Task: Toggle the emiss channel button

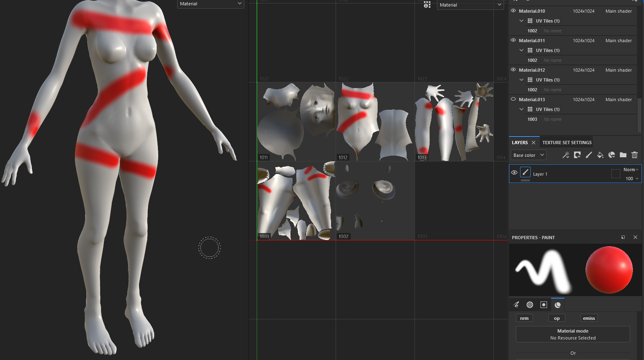Action: pos(589,318)
